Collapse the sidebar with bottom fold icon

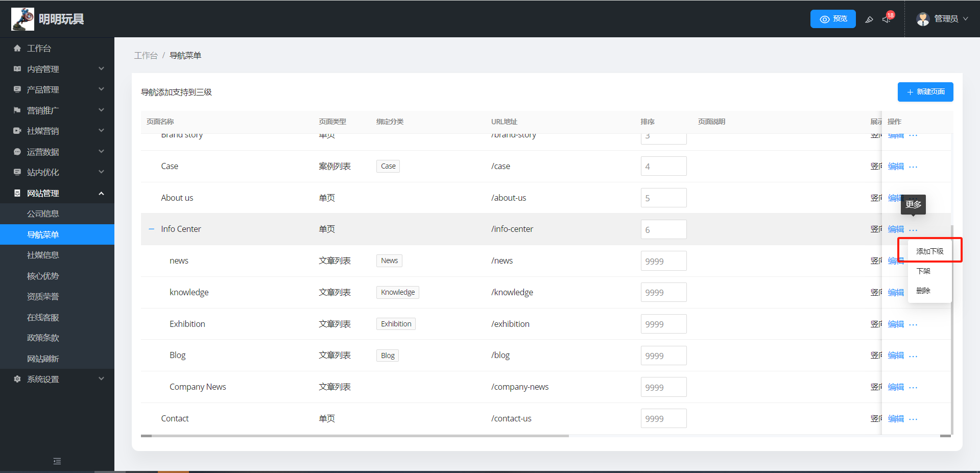[57, 461]
